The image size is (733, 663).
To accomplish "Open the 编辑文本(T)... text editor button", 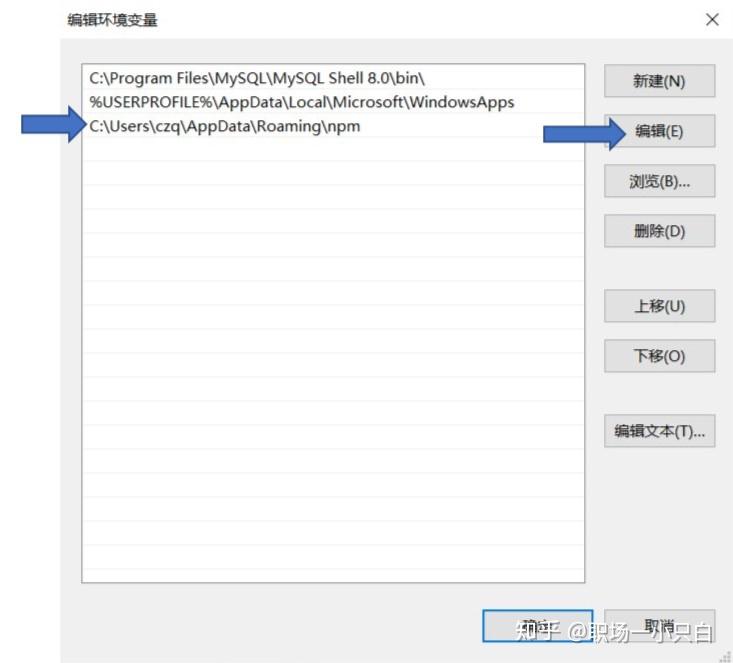I will pyautogui.click(x=659, y=431).
